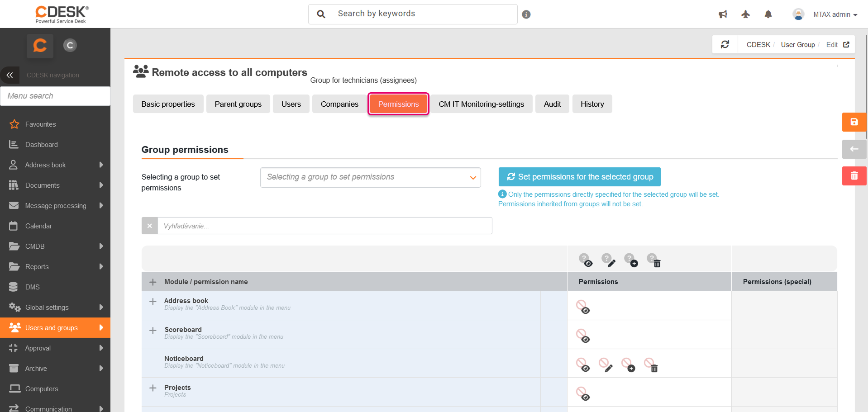Click Set permissions for the selected group
Screen dimensions: 868x412
pyautogui.click(x=579, y=177)
